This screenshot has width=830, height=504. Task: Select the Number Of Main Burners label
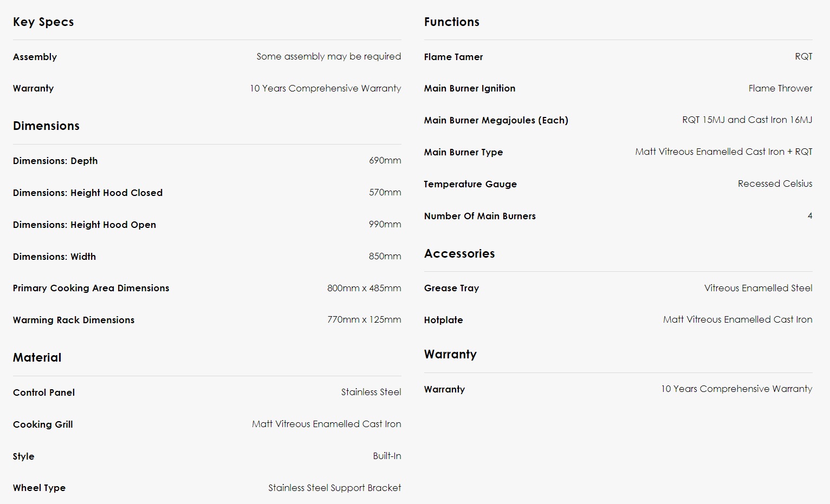[x=480, y=216]
